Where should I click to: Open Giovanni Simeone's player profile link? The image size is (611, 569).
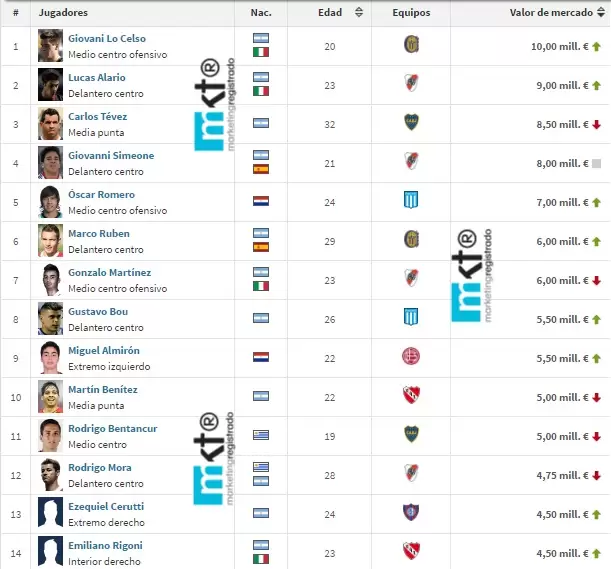coord(111,156)
